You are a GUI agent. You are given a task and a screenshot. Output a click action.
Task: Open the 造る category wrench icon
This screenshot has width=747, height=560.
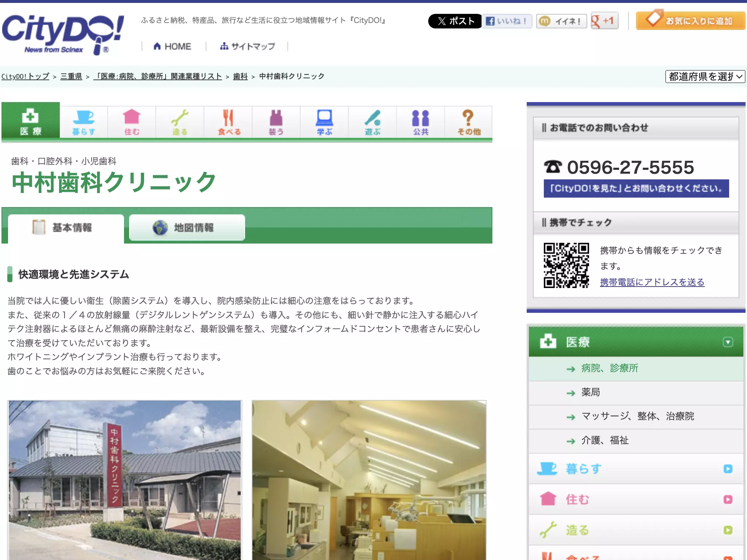click(180, 122)
